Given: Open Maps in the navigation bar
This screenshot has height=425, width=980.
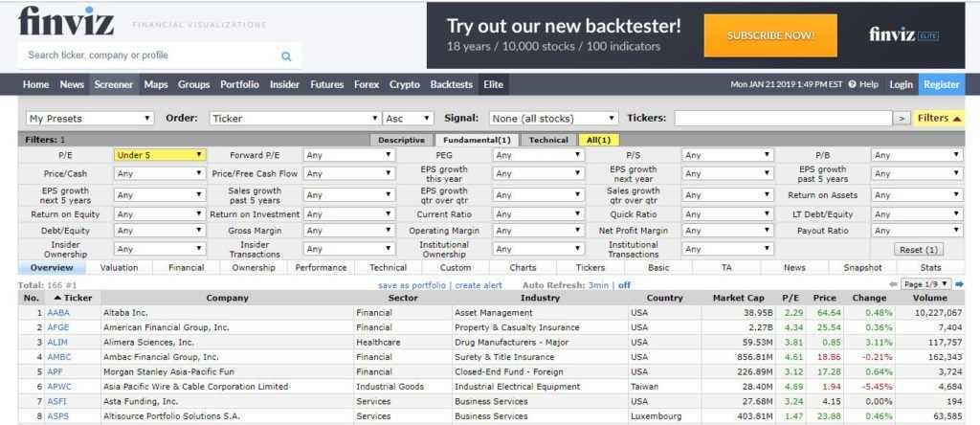Looking at the screenshot, I should point(156,84).
